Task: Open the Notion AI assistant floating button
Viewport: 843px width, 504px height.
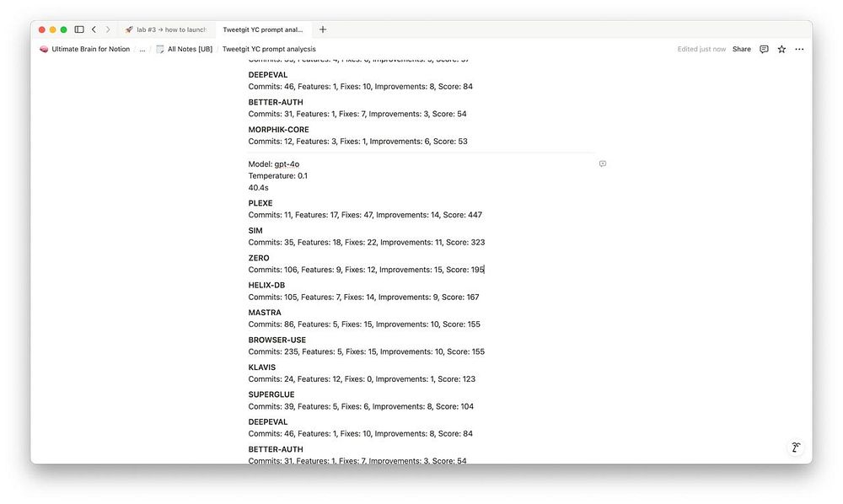Action: [x=796, y=447]
